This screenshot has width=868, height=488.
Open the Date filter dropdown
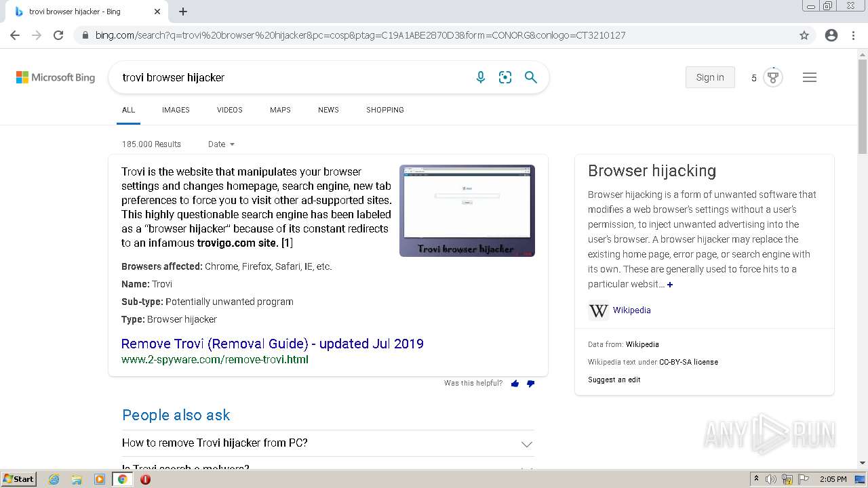point(221,144)
